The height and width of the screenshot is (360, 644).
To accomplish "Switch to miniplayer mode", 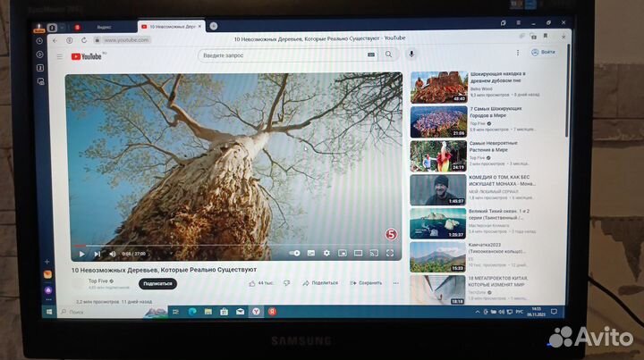I will (x=342, y=254).
